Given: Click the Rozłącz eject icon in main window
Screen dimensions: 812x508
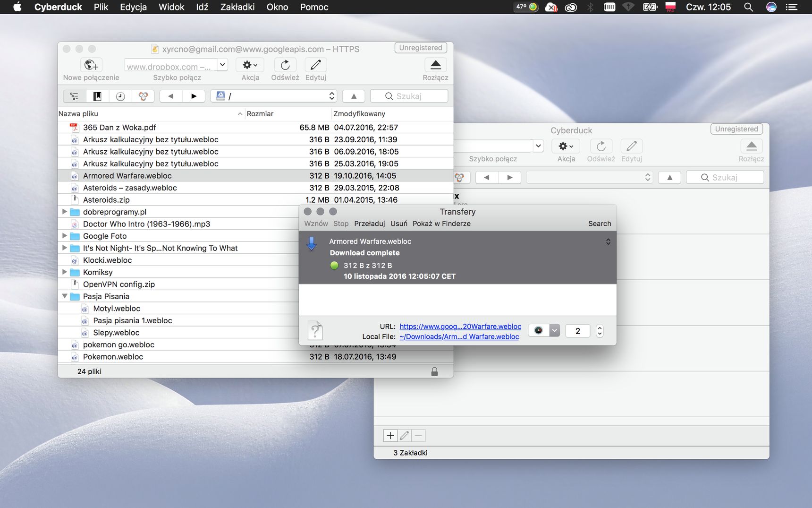Looking at the screenshot, I should [436, 65].
